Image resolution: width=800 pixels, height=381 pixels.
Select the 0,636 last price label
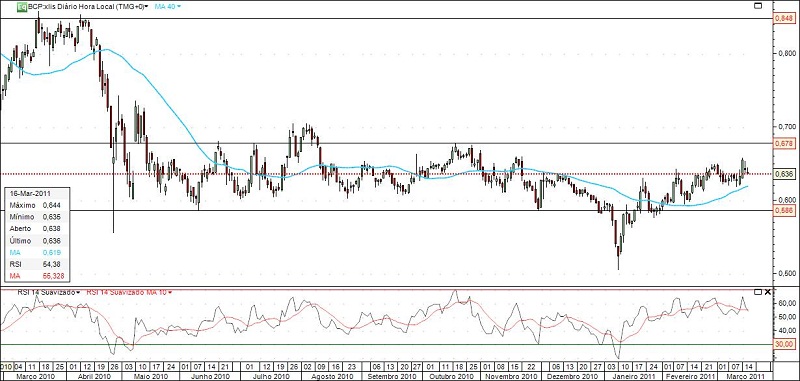[786, 174]
